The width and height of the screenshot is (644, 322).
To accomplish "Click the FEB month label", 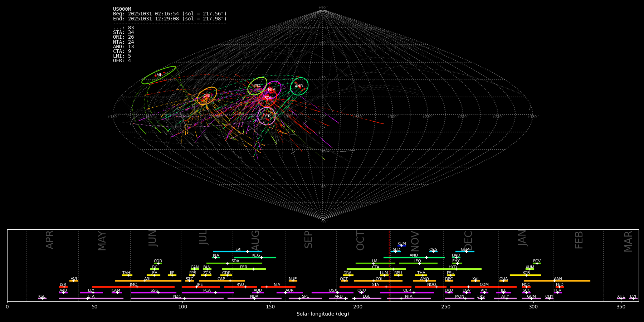I will (579, 240).
